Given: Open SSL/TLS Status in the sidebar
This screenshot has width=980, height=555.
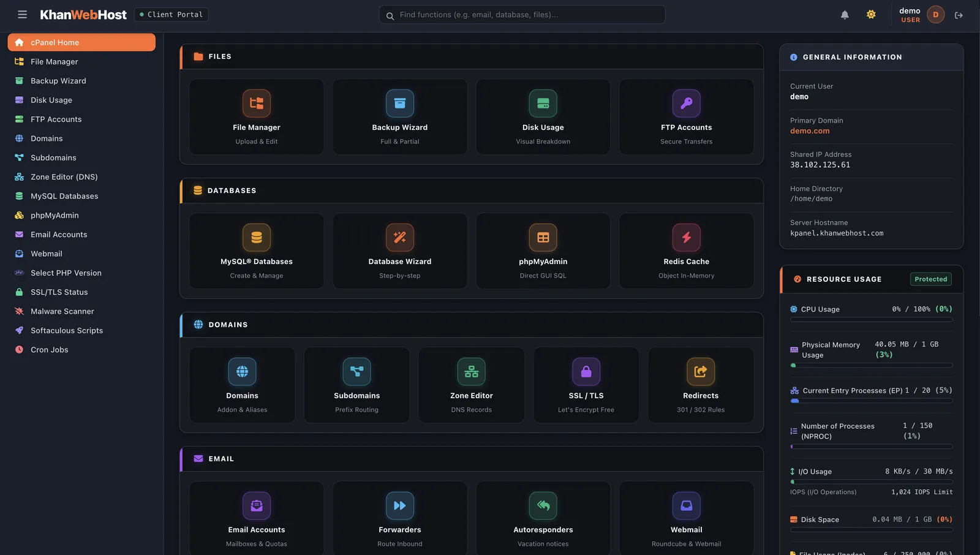Looking at the screenshot, I should tap(81, 292).
